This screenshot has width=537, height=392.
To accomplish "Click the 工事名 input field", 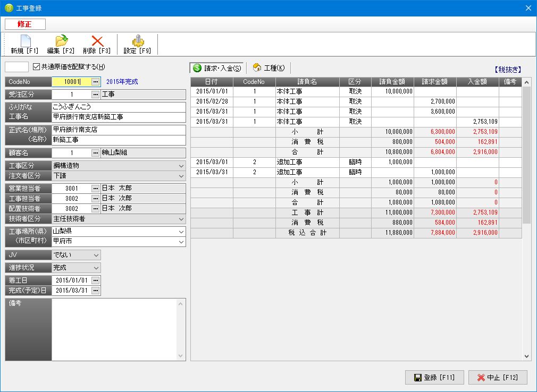I will coord(119,117).
